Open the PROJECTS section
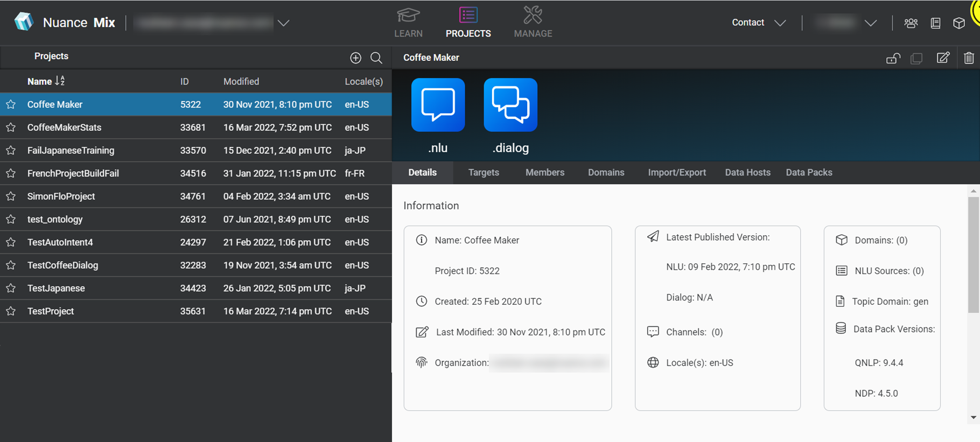The height and width of the screenshot is (442, 980). [x=468, y=23]
